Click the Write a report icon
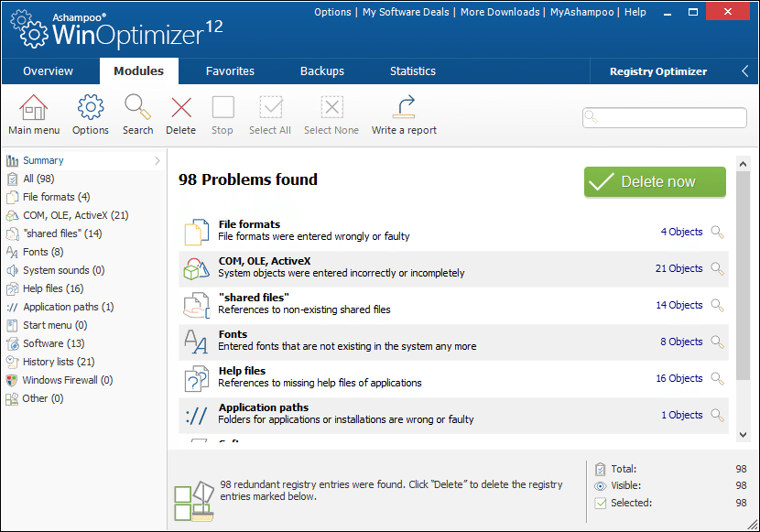760x532 pixels. [404, 107]
